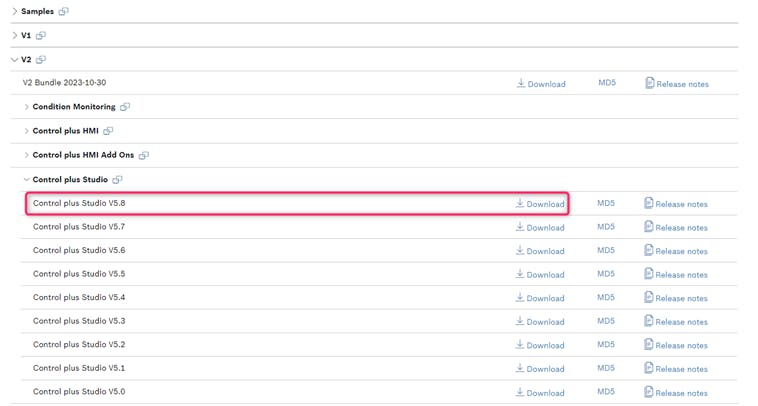This screenshot has width=758, height=406.
Task: Open release notes for V2 Bundle
Action: pos(677,84)
